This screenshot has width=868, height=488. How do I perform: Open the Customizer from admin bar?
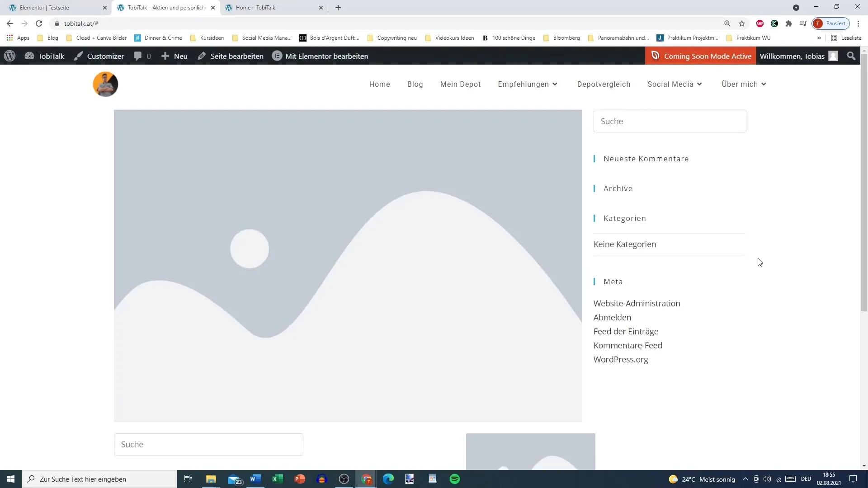point(99,56)
